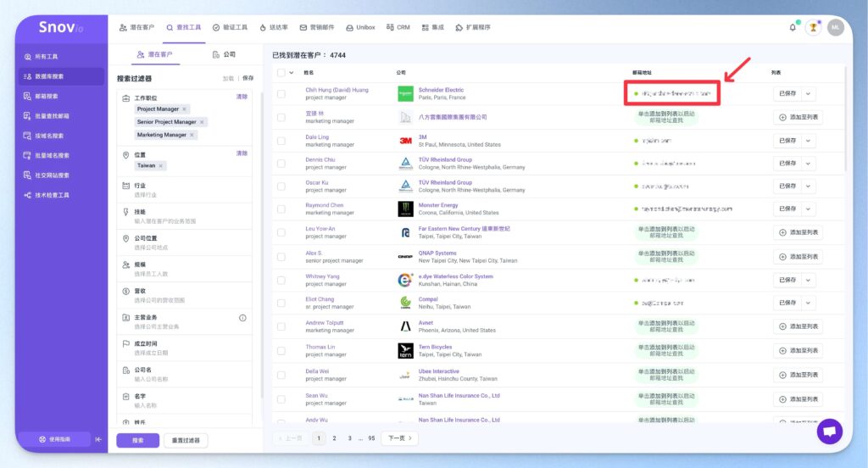Clear the 工作职位 filter with 清除
This screenshot has width=868, height=468.
point(242,97)
